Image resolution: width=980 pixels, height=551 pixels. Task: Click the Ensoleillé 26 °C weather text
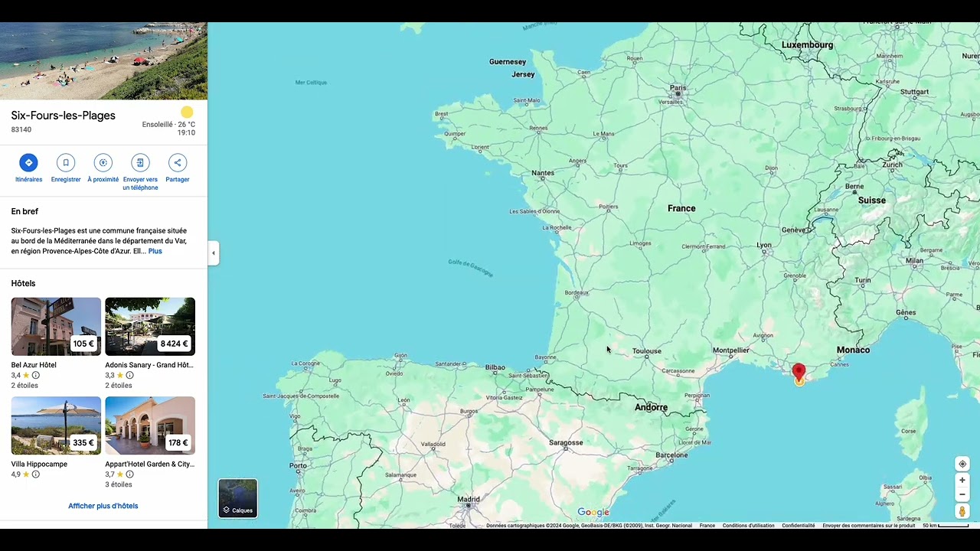point(168,125)
